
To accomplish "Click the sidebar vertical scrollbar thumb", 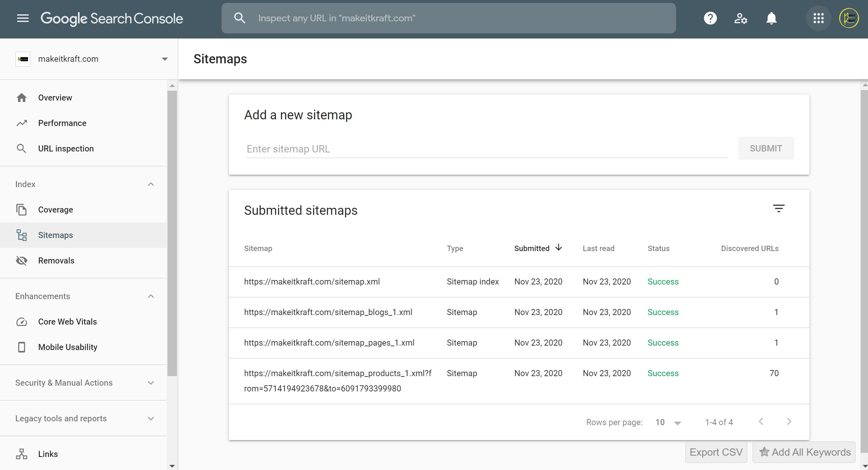I will point(172,233).
